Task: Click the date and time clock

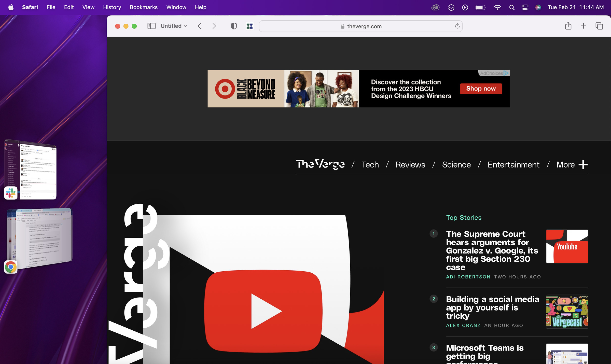Action: [576, 7]
